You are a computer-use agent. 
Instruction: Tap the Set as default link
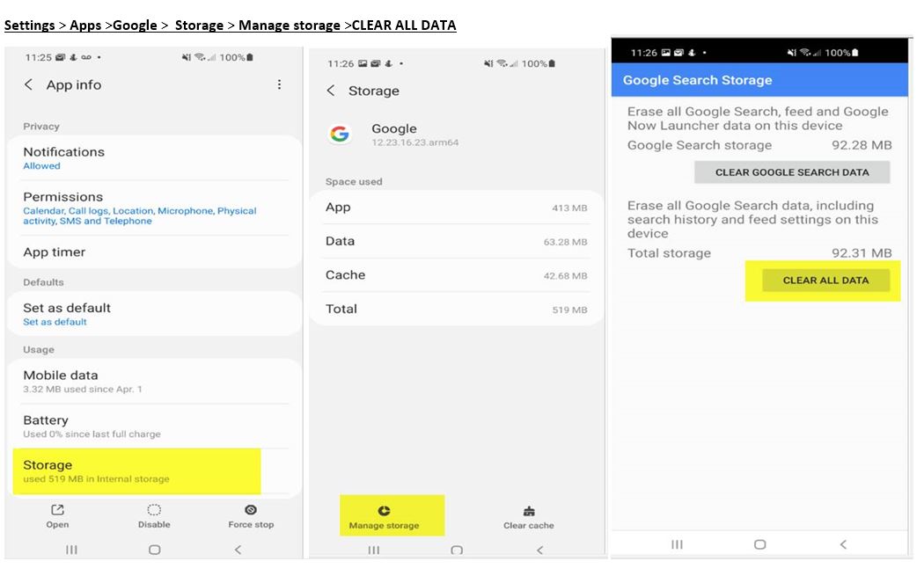pyautogui.click(x=55, y=322)
